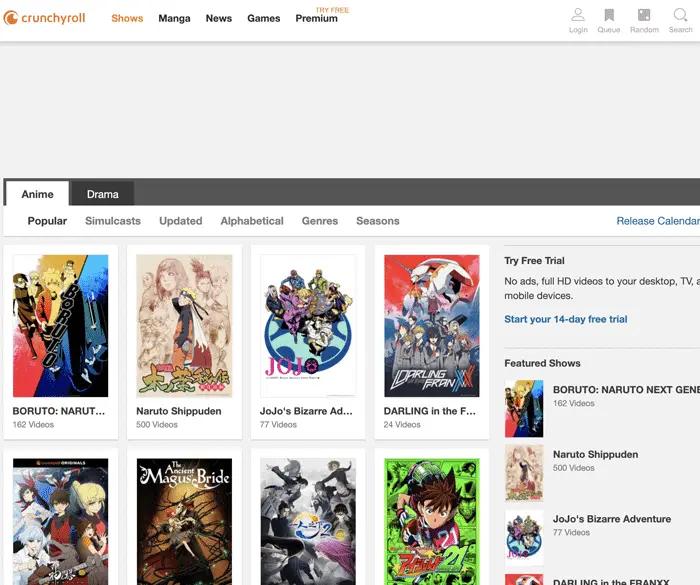Click featured 'Naruto Shippuden' title in sidebar
700x585 pixels.
coord(596,454)
